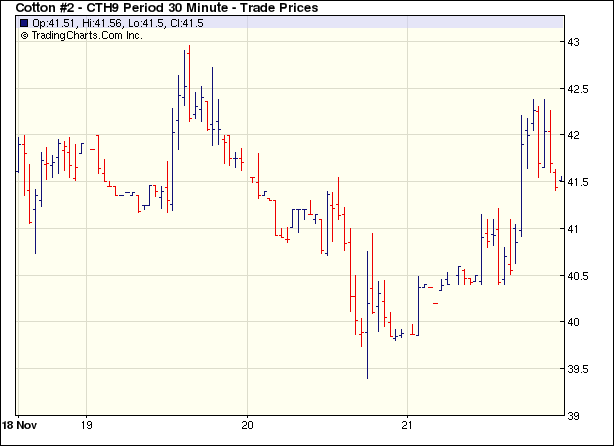Click the 40 price axis label
The image size is (614, 446).
575,322
